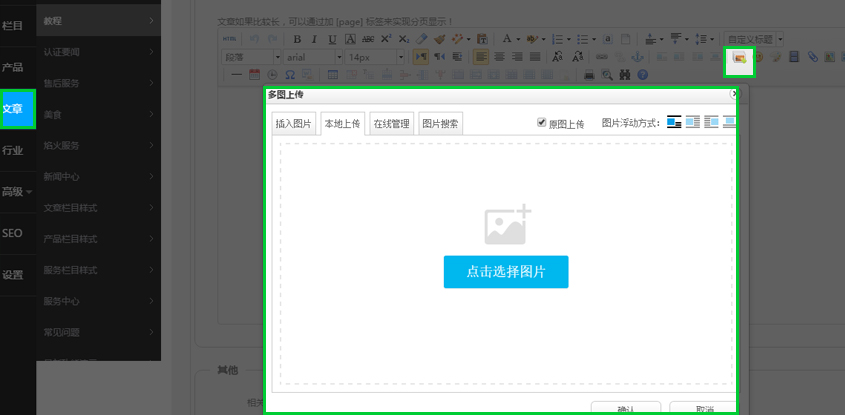Expand the 高级 navigation item
This screenshot has width=845, height=415.
click(x=18, y=192)
